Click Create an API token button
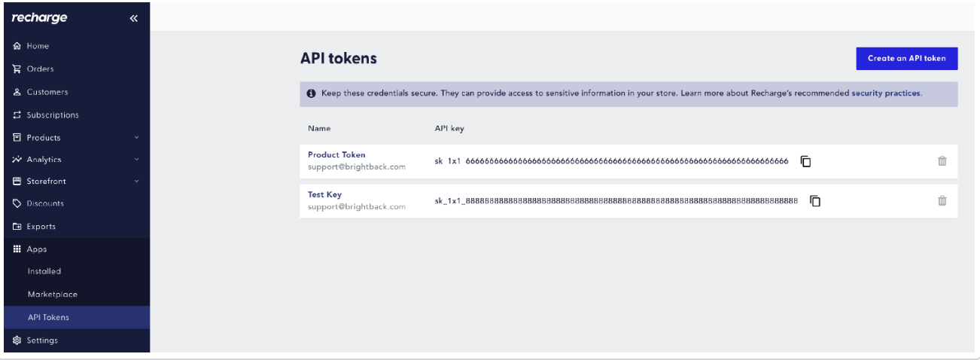 [906, 59]
